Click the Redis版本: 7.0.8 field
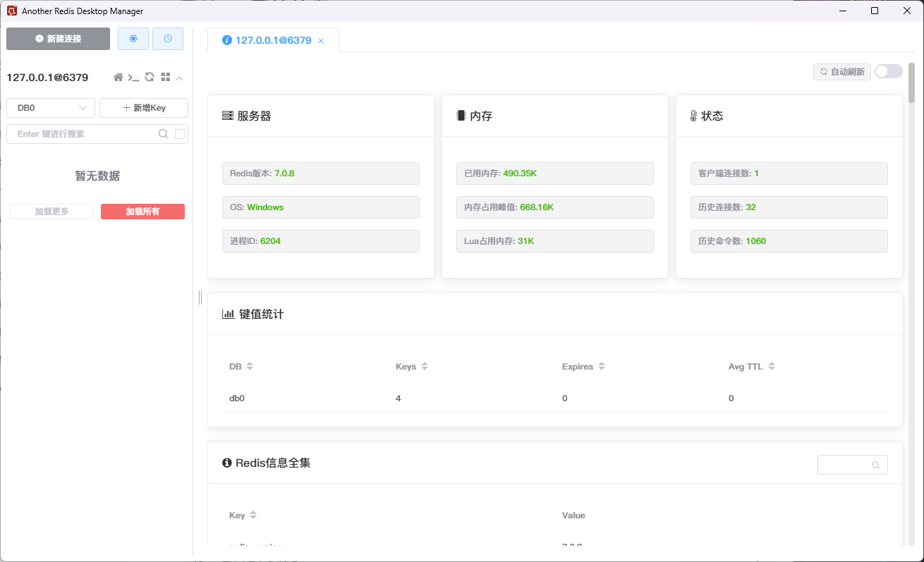This screenshot has width=924, height=562. 321,173
